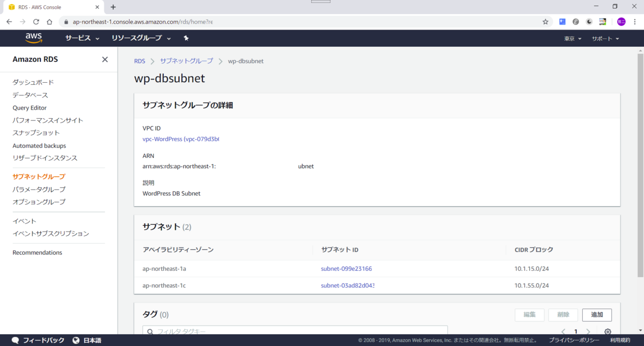Open プライバシーポリシー footer link
The height and width of the screenshot is (346, 644).
pos(574,340)
